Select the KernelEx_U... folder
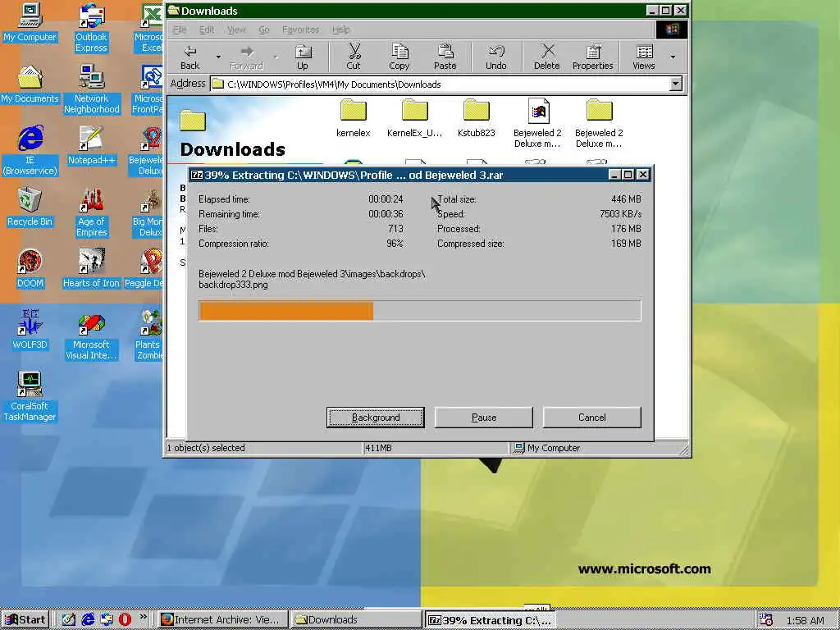The height and width of the screenshot is (630, 840). click(x=414, y=118)
